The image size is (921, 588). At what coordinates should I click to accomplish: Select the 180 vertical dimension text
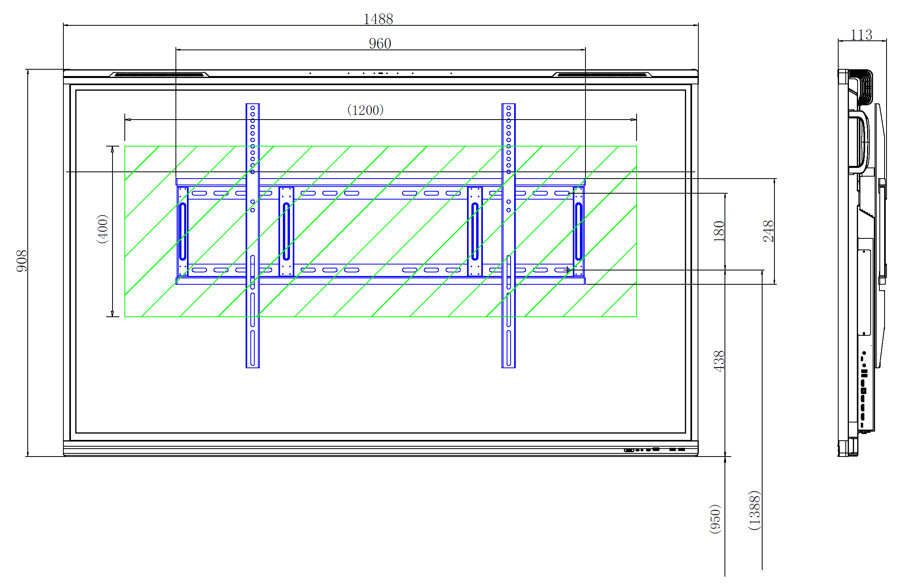[x=719, y=231]
